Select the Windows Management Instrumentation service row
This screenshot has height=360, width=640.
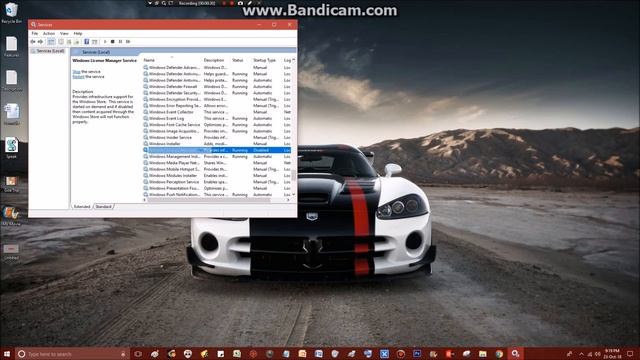point(217,156)
